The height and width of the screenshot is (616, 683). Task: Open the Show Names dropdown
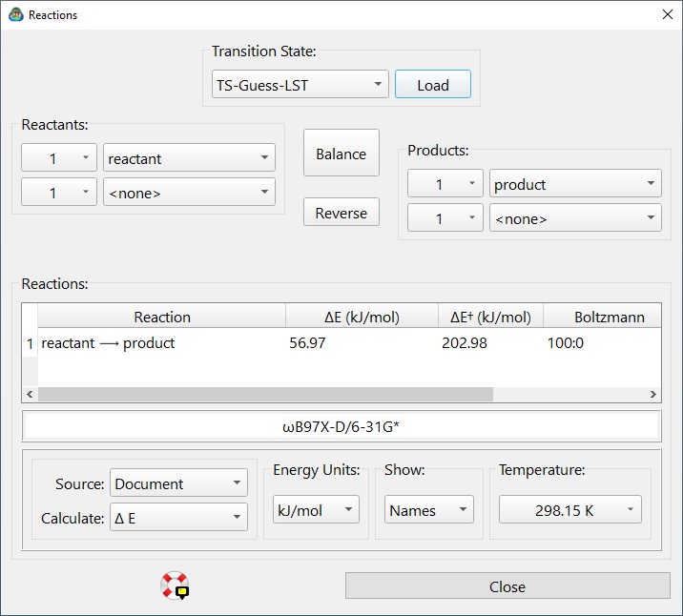point(428,509)
